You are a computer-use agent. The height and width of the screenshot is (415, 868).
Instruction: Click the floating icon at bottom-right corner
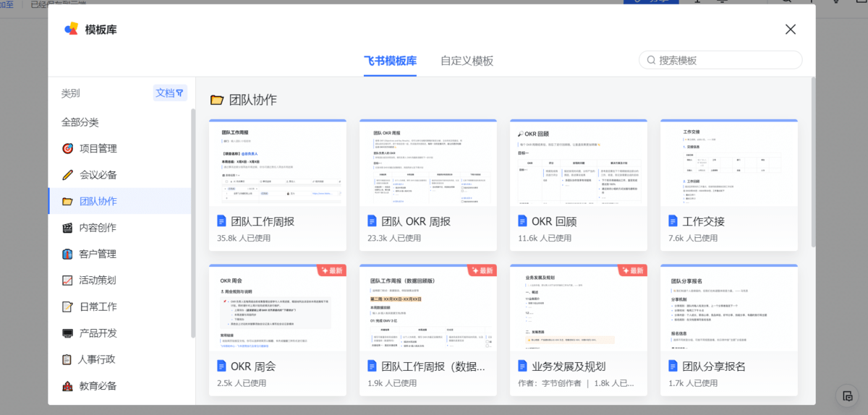[x=846, y=396]
